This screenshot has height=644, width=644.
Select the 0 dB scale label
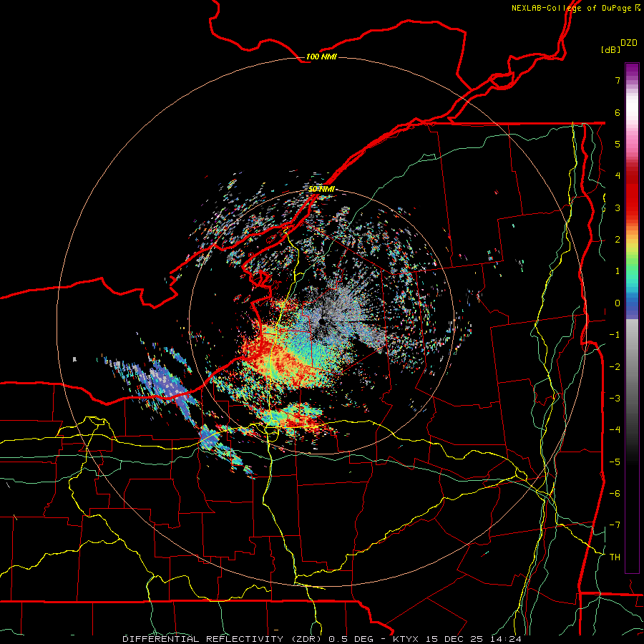point(618,303)
